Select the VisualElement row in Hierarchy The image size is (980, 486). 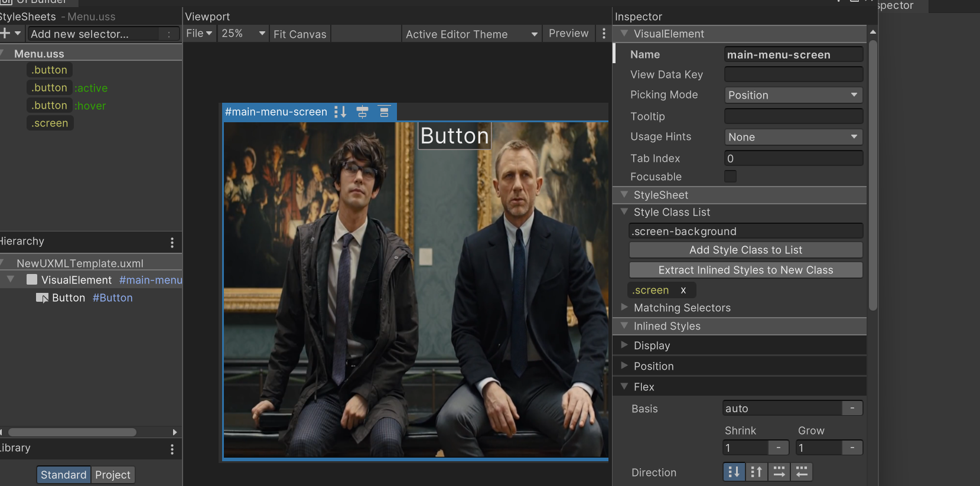point(91,280)
